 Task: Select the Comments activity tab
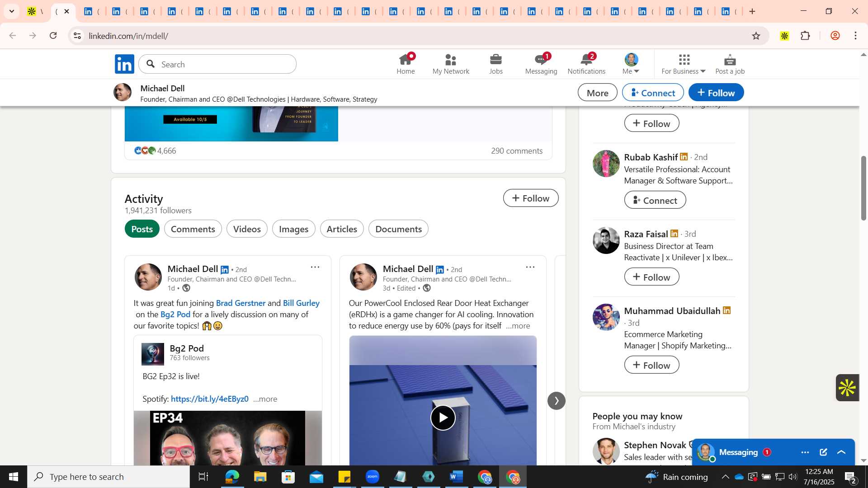[193, 229]
